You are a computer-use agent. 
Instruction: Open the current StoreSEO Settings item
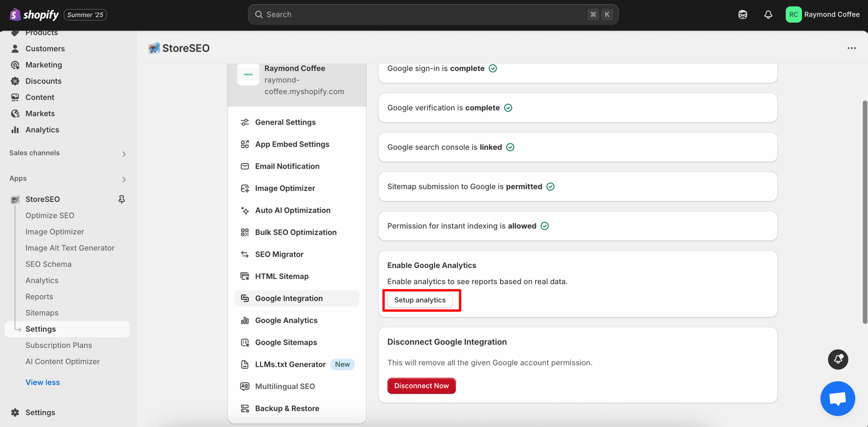click(67, 329)
